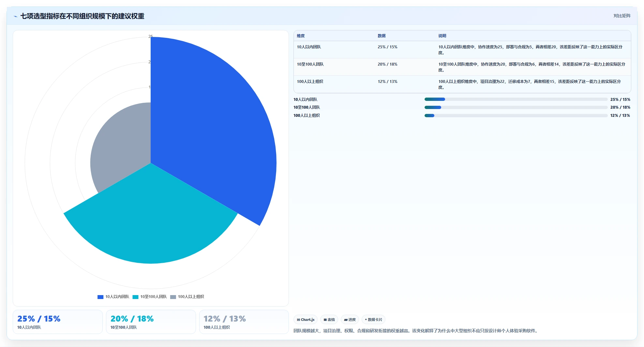Click the 100人以上组织 label beside its progress bar
The width and height of the screenshot is (644, 347).
[x=307, y=116]
